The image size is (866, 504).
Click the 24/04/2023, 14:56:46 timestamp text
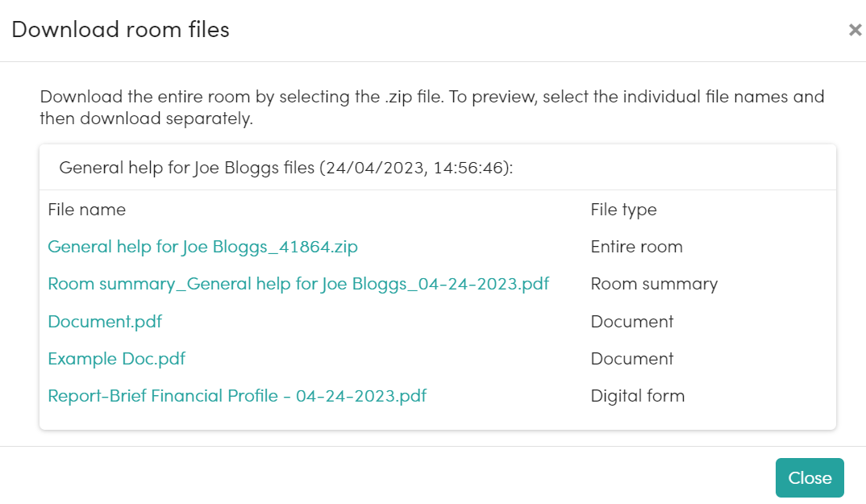click(416, 168)
